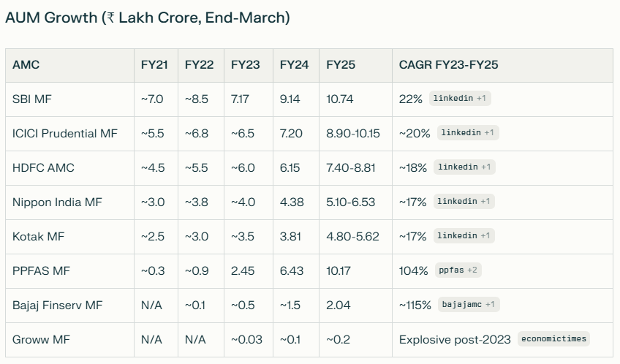
Task: Click the AUM Growth table title
Action: point(147,18)
